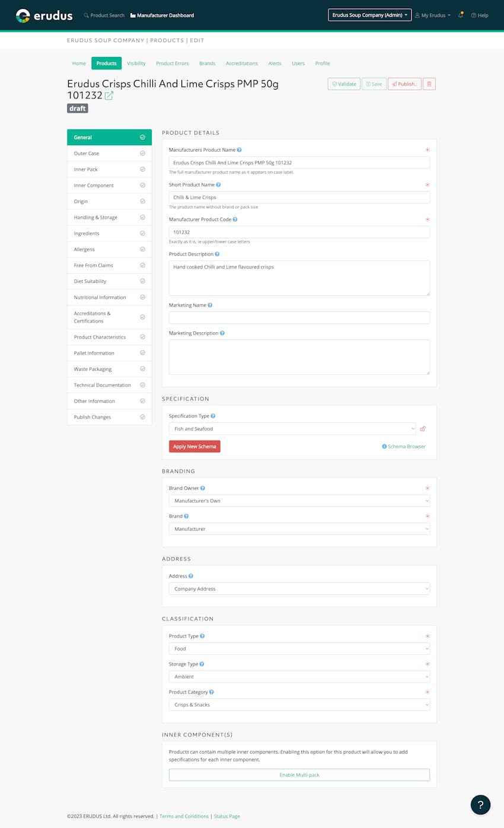Viewport: 504px width, 828px height.
Task: Click the Erudus logo
Action: coord(44,15)
